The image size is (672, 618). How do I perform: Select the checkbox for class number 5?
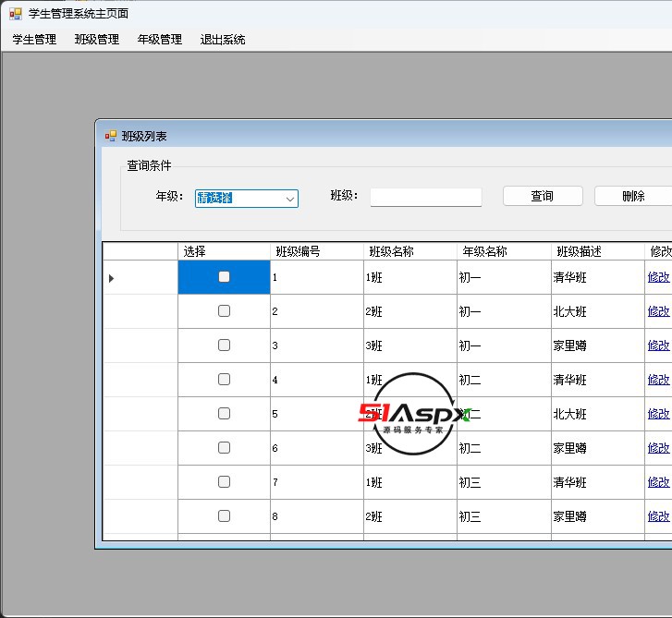(224, 414)
